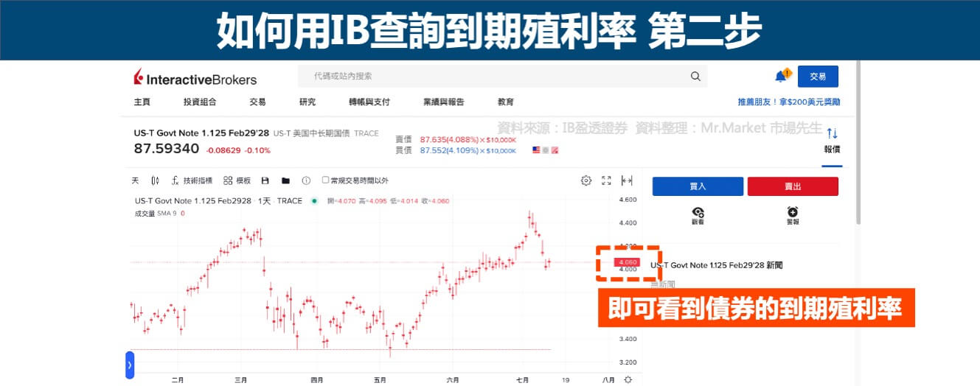This screenshot has height=386, width=980.
Task: Expand the left blue side panel arrow
Action: (130, 365)
